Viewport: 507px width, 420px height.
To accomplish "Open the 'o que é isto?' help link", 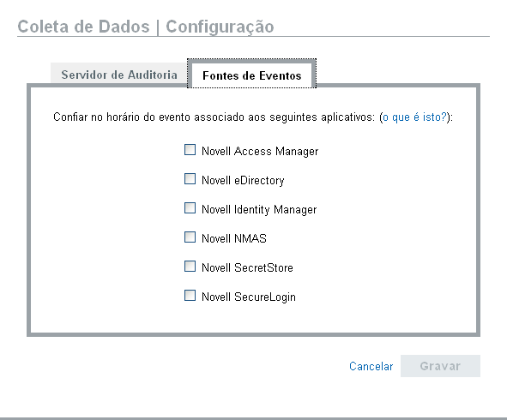I will pos(414,117).
